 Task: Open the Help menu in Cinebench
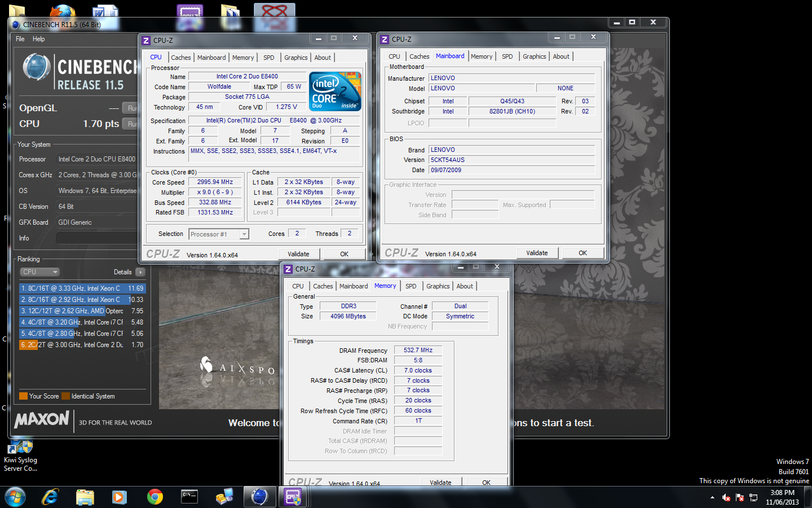(x=38, y=39)
